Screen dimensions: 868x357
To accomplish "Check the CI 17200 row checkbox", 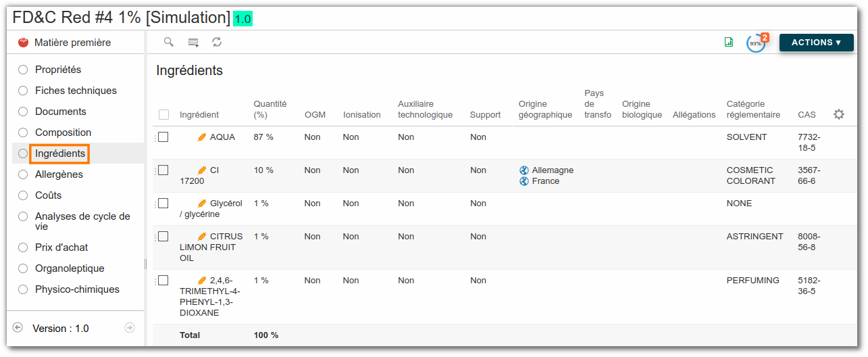I will pyautogui.click(x=163, y=170).
